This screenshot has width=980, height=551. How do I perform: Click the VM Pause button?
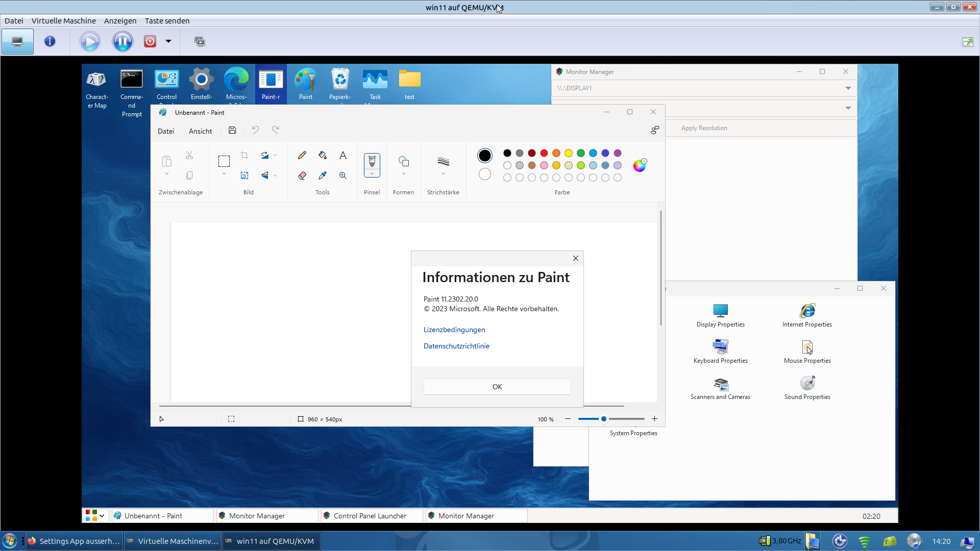pos(122,41)
